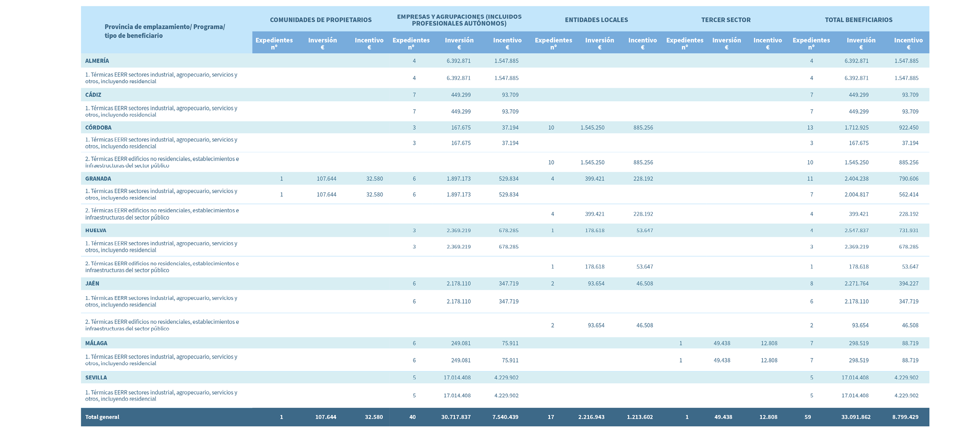Image resolution: width=980 pixels, height=428 pixels.
Task: Select the CÁDIZ province row label
Action: pos(93,94)
